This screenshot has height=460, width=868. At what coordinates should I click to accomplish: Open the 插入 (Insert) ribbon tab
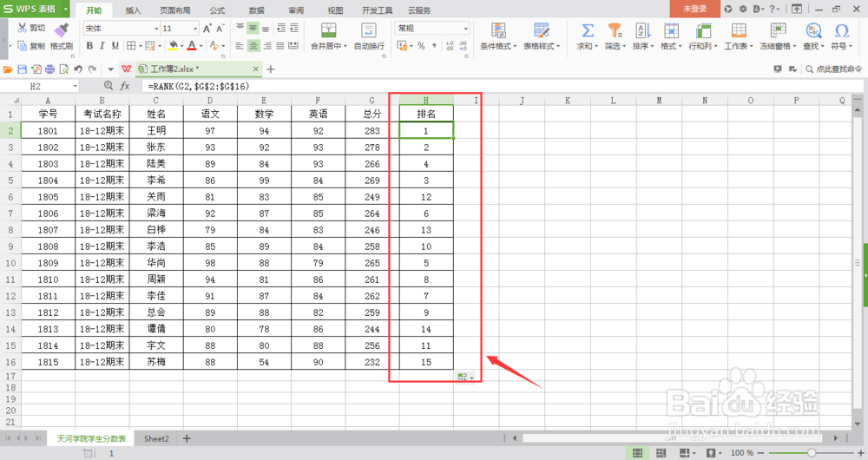point(133,10)
